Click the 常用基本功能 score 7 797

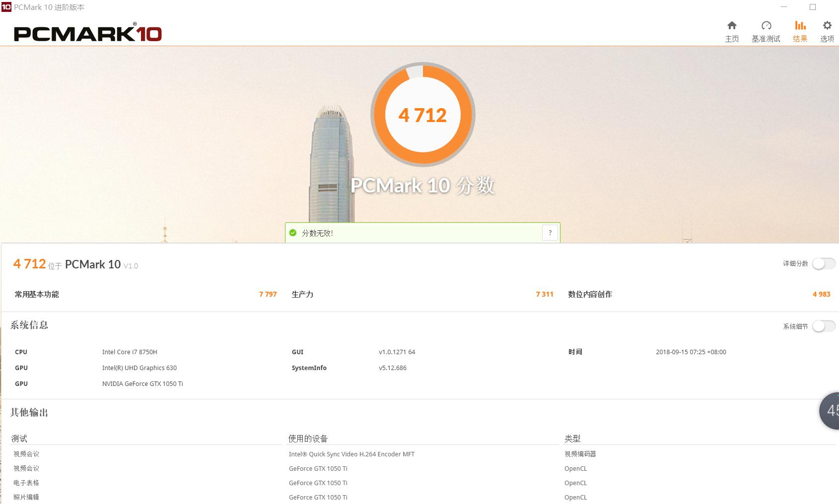268,294
